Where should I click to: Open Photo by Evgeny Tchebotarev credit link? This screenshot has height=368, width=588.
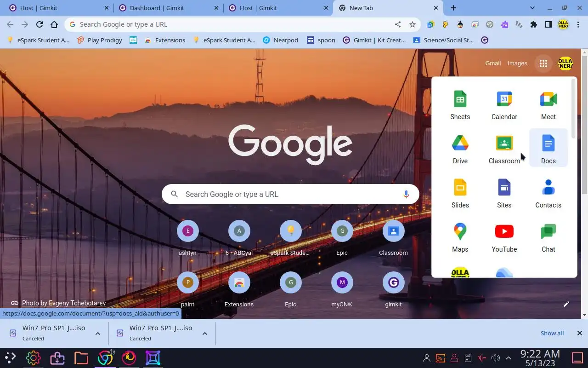click(64, 303)
